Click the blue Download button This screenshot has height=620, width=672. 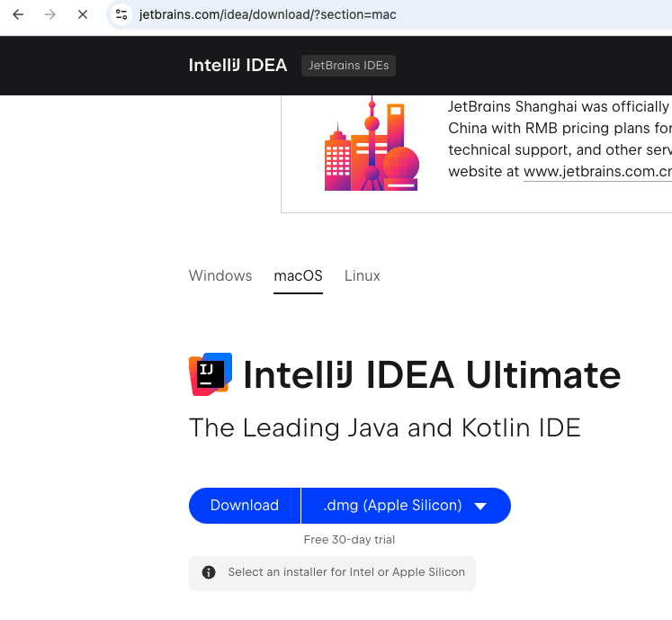[x=245, y=506]
